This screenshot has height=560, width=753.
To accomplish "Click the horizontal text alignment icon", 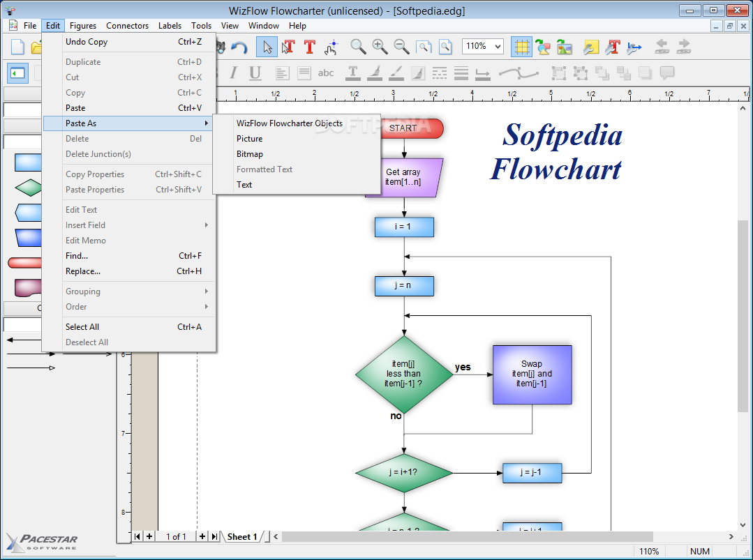I will click(x=283, y=73).
